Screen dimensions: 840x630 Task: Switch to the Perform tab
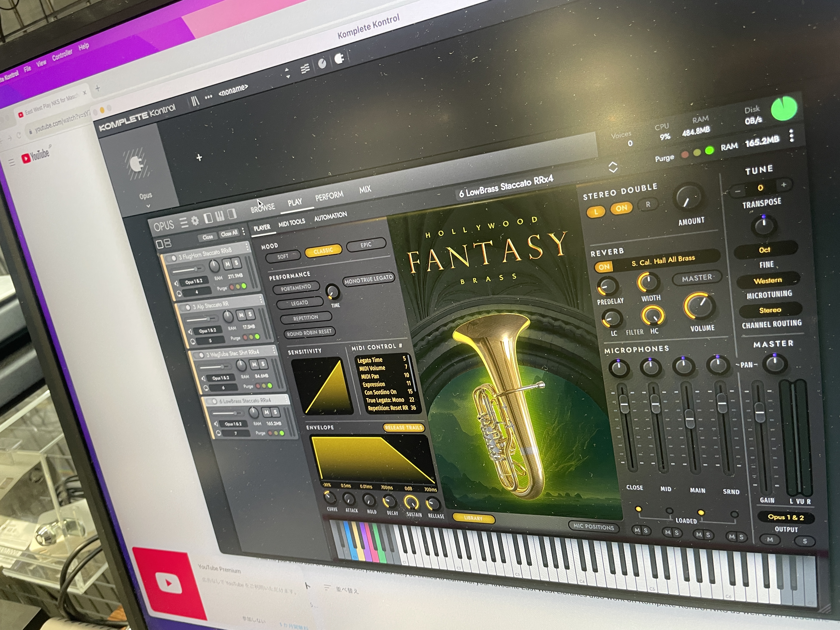pyautogui.click(x=329, y=196)
